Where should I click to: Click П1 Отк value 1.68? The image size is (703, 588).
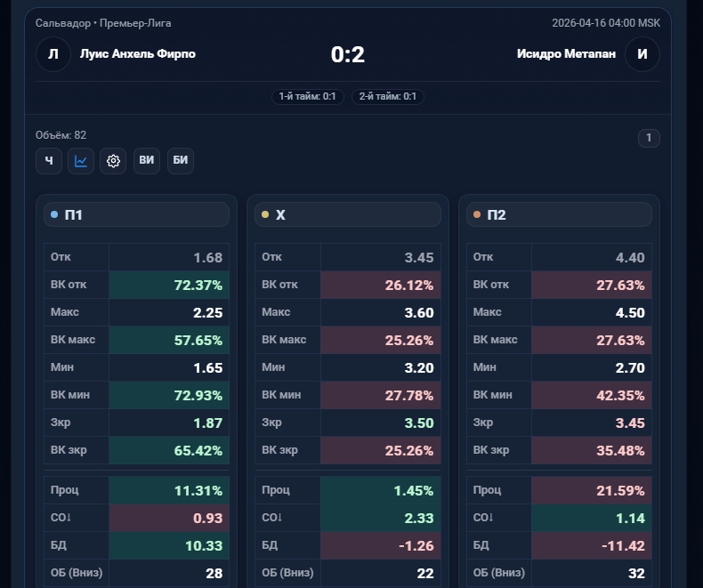coord(207,257)
